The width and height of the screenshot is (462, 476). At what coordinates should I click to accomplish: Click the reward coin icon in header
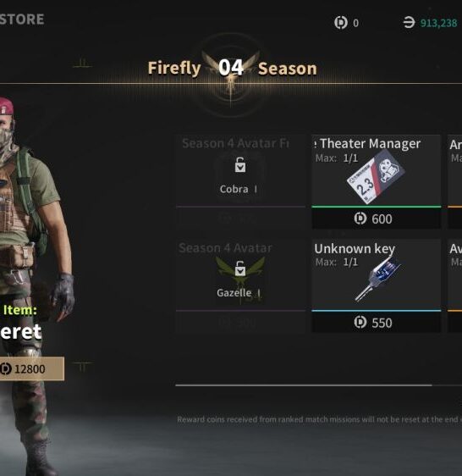341,23
